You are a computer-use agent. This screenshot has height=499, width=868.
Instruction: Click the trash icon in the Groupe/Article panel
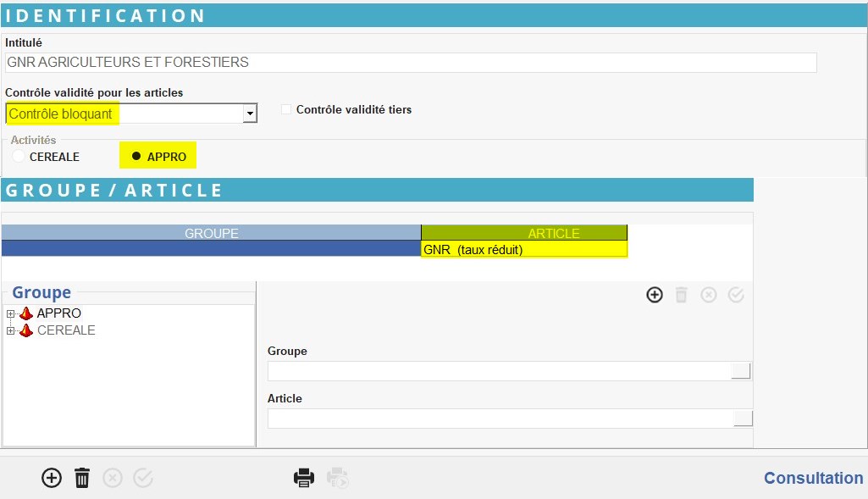(682, 295)
